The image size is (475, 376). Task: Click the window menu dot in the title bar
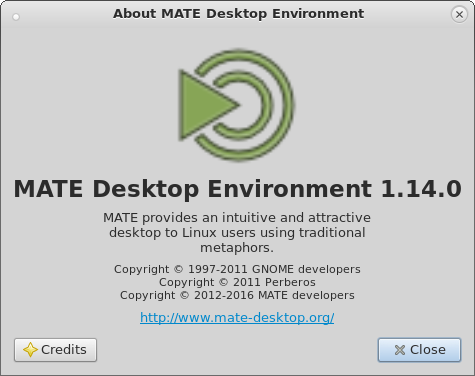pos(16,17)
